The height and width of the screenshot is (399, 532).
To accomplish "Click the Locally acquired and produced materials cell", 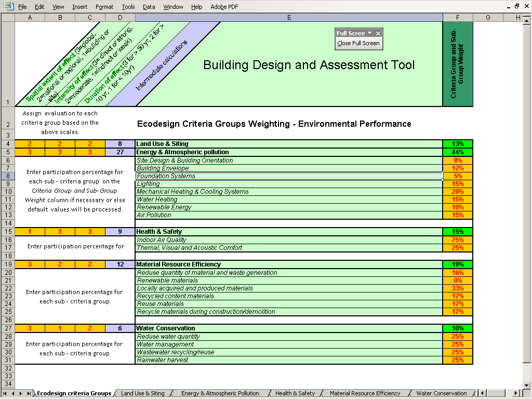I will [289, 288].
